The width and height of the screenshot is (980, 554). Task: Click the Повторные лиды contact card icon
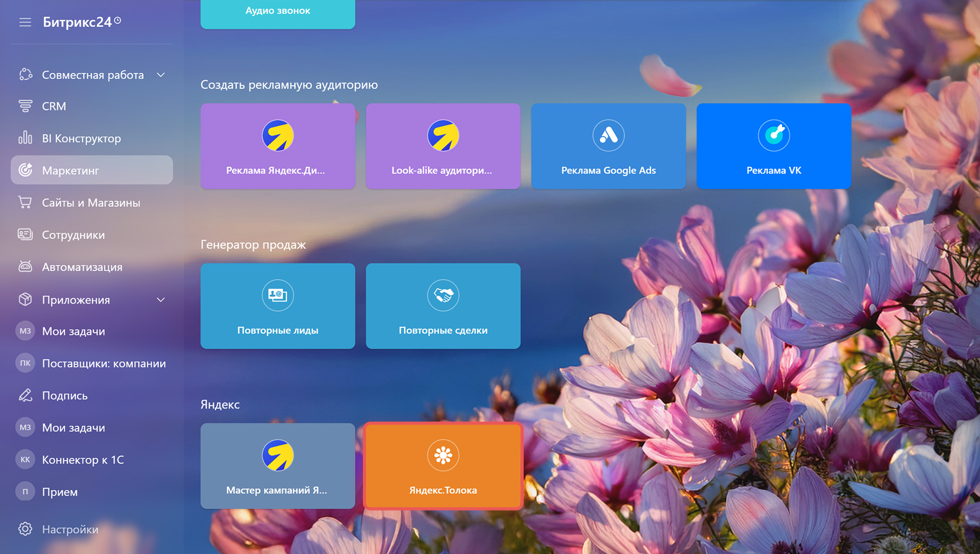point(278,295)
